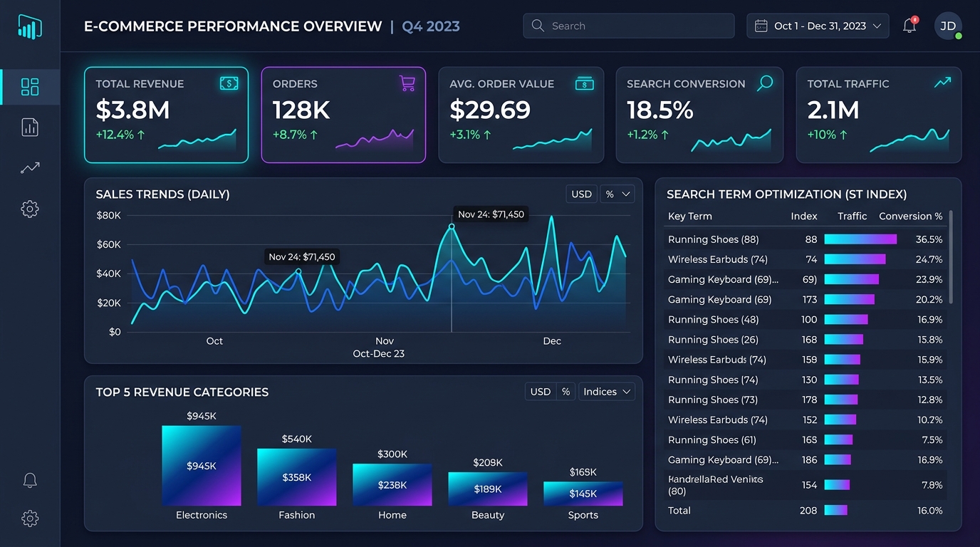Select the Avg. Order Value $29.69 card
Image resolution: width=980 pixels, height=547 pixels.
[521, 115]
